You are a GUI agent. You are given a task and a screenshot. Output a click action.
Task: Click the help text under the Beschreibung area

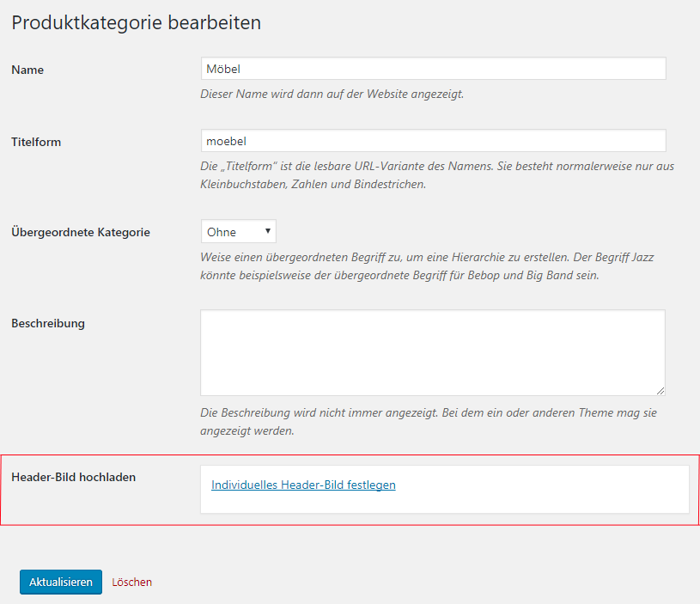(429, 422)
